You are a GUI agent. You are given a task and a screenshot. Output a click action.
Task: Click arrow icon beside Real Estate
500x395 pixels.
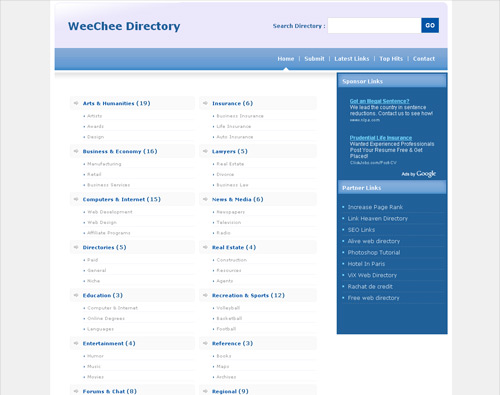(205, 247)
